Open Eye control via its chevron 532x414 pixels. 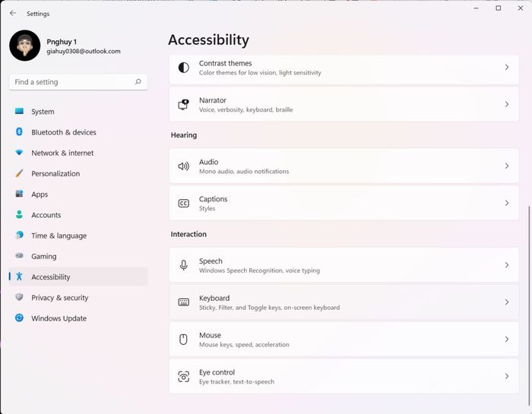[507, 376]
